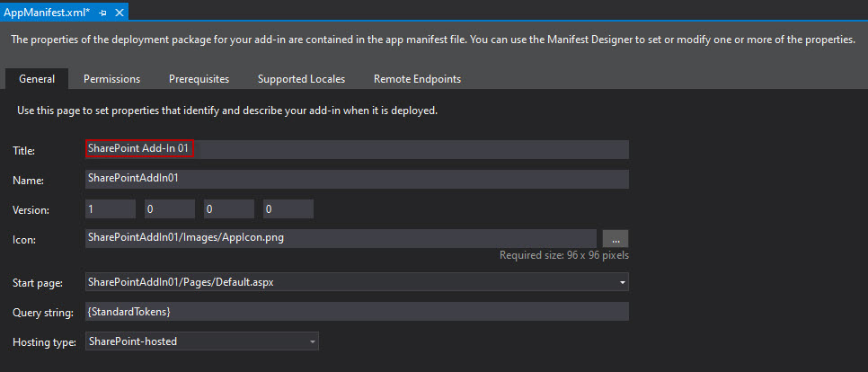The image size is (868, 372).
Task: Click the 'Hosting type:' label
Action: point(44,342)
